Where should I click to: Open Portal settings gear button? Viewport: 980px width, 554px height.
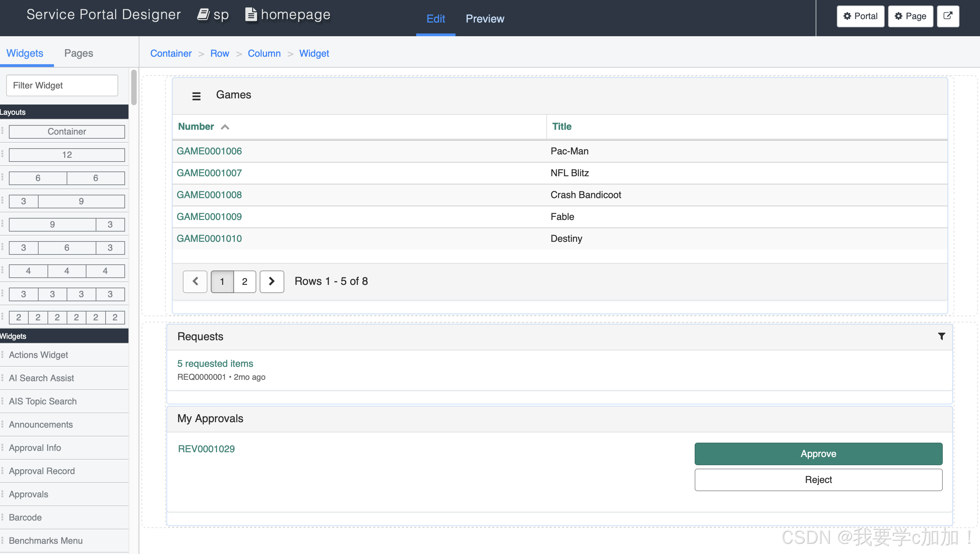pos(860,16)
